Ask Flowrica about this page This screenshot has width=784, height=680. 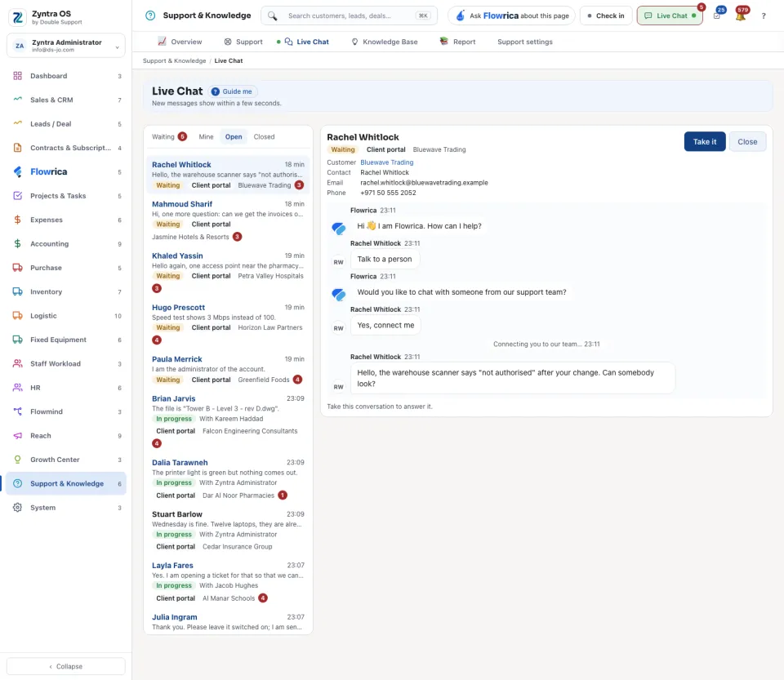[511, 16]
